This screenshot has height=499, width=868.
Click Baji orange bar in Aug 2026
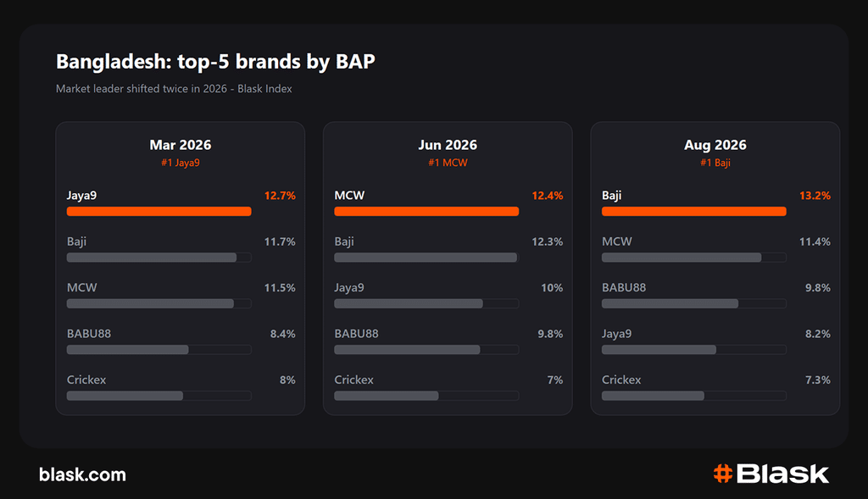[693, 211]
